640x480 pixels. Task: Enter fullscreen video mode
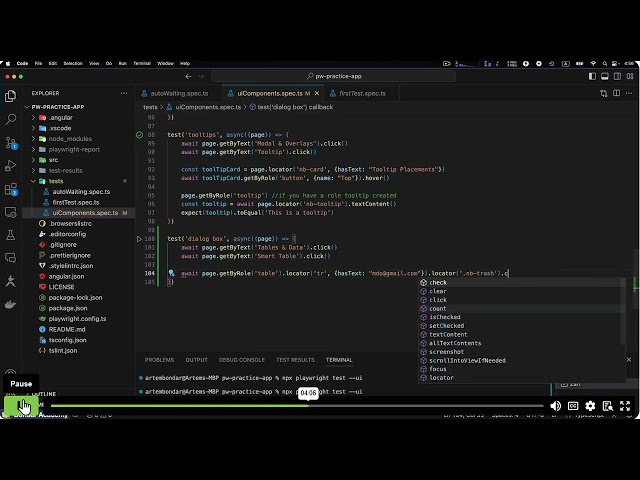(x=625, y=406)
